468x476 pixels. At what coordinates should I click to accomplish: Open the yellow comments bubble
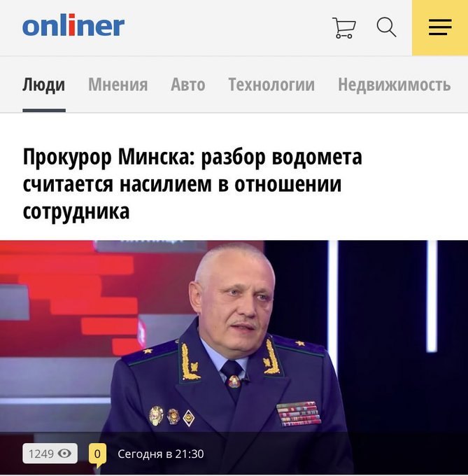(x=97, y=455)
